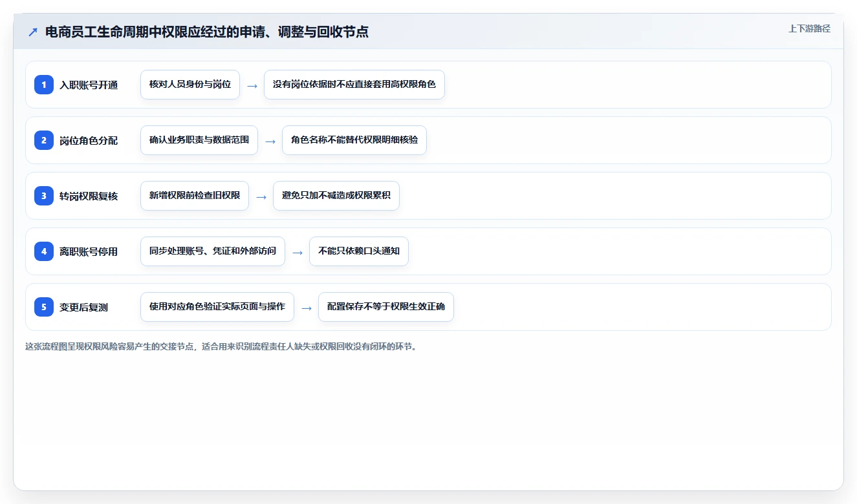Image resolution: width=857 pixels, height=504 pixels.
Task: Click the flowchart title 电商员工生命周期中权限应经过的申请、调整与回收节点
Action: pos(207,32)
